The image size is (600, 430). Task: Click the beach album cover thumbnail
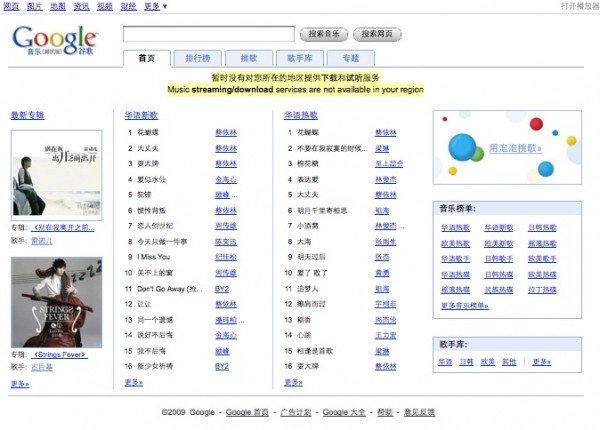pyautogui.click(x=57, y=175)
